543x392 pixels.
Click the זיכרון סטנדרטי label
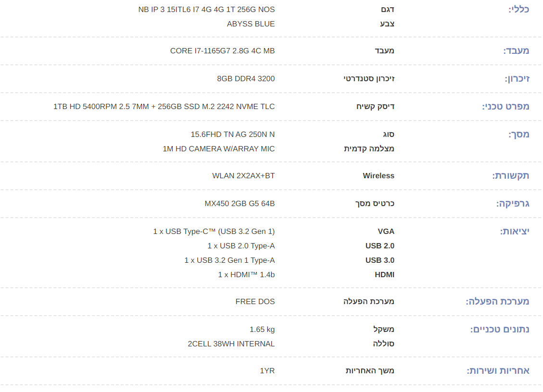pos(369,79)
